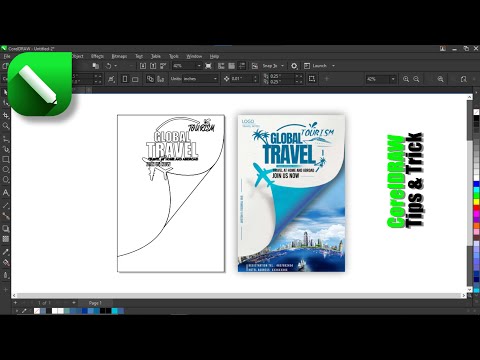This screenshot has width=480, height=360.
Task: Select the Polygon tool
Action: 6,180
